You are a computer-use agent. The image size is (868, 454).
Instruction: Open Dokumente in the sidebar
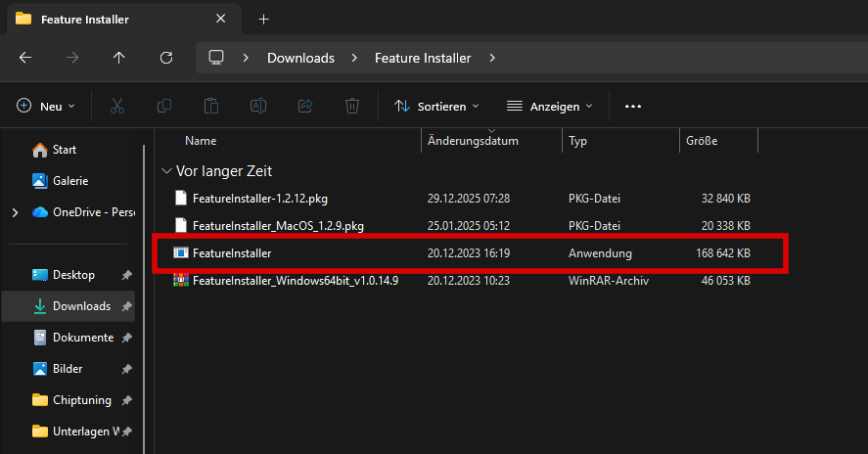click(x=82, y=338)
